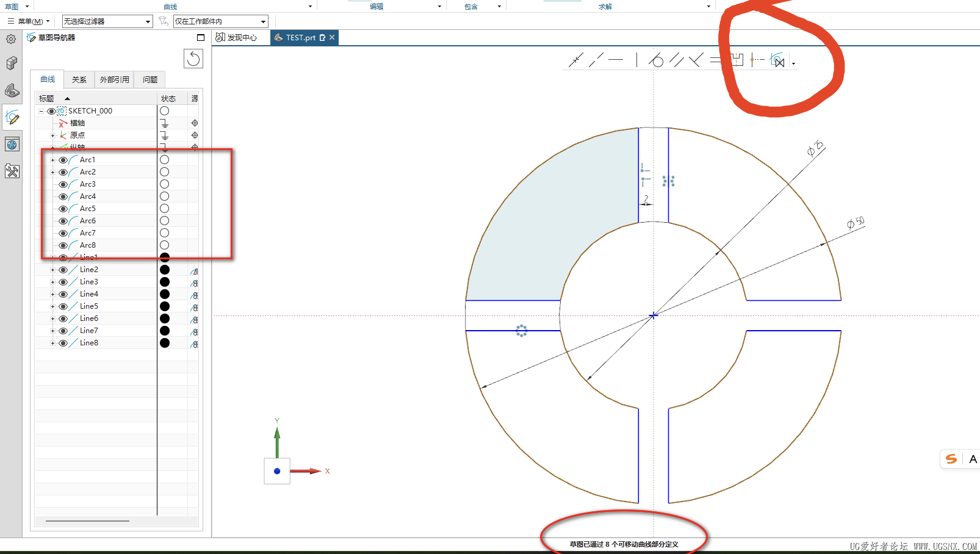Hide Arc7 using its eye icon
Viewport: 980px width, 554px height.
(63, 233)
